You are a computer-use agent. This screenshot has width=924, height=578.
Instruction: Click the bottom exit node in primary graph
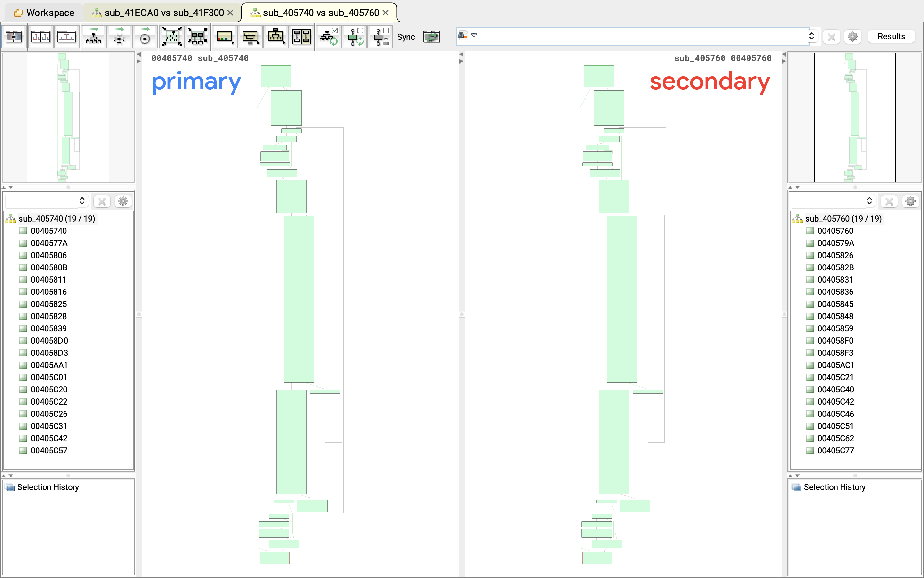pos(275,557)
